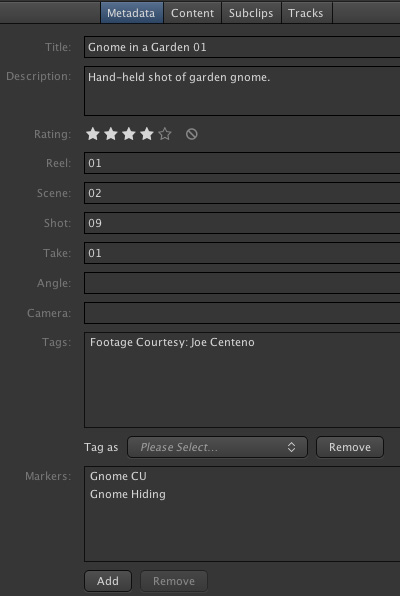Click into the Description text area
This screenshot has height=596, width=400.
pos(242,91)
